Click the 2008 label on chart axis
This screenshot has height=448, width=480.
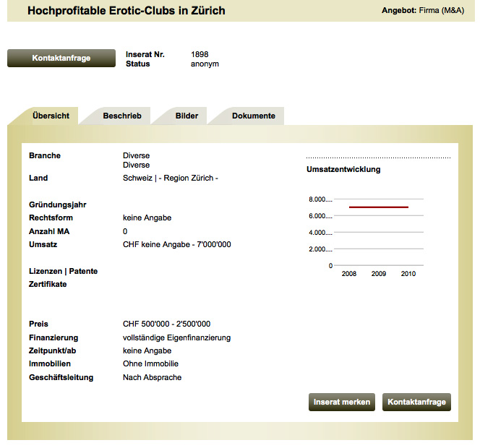coord(349,275)
